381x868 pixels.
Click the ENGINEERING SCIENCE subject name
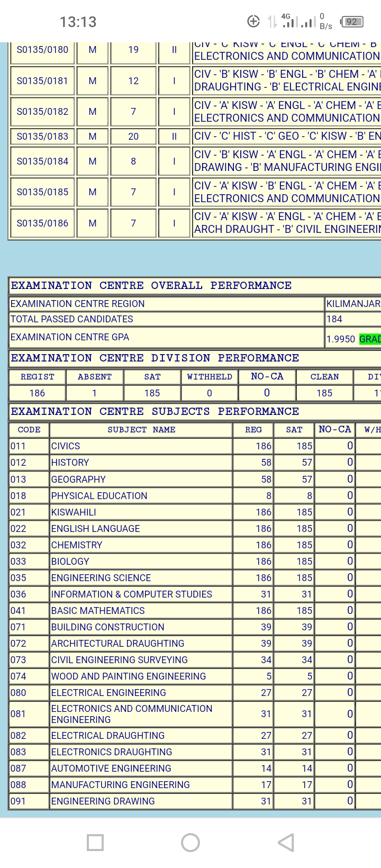coord(101,578)
